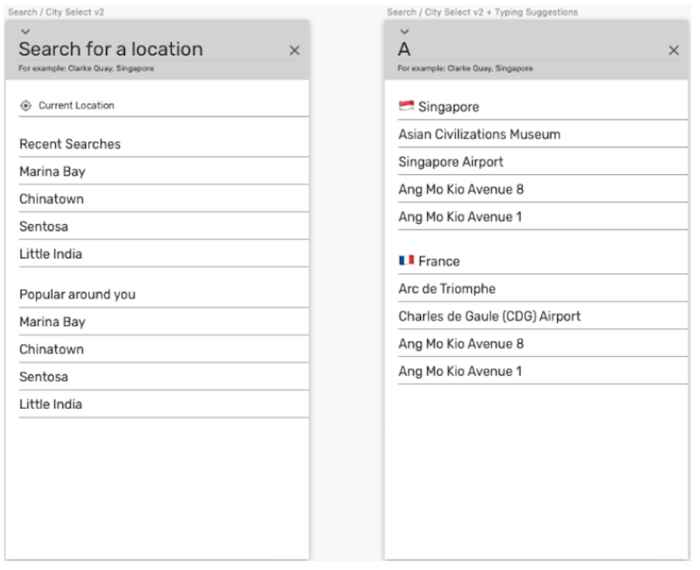Select Marina Bay under Recent Searches
Screen dimensions: 700x570
[x=52, y=171]
